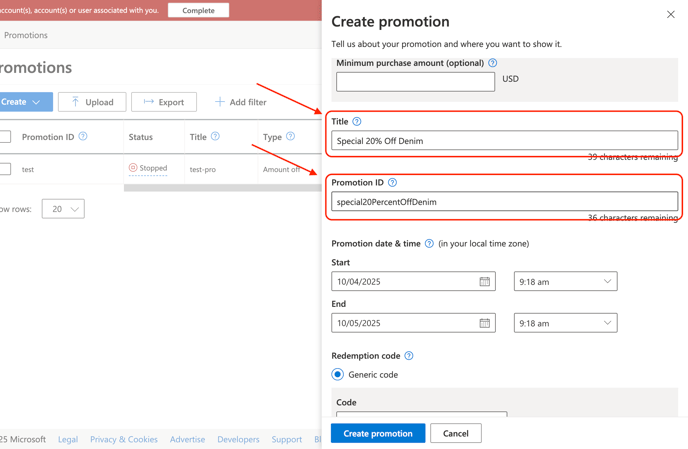Click help icon beside Promotion ID field label
The height and width of the screenshot is (449, 688).
pyautogui.click(x=392, y=183)
